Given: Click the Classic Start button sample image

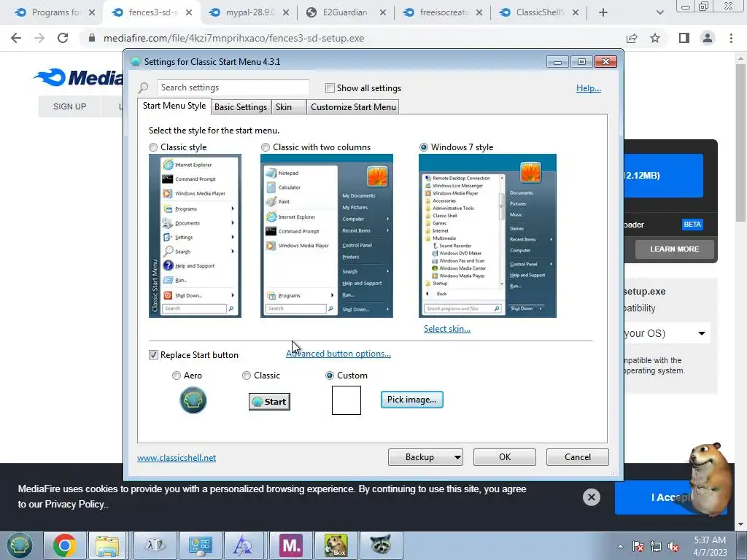Looking at the screenshot, I should coord(269,402).
